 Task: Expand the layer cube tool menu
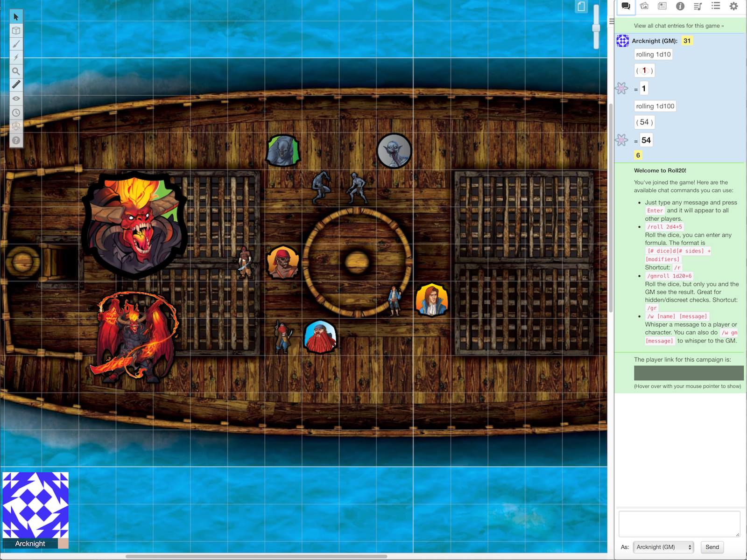(x=16, y=31)
